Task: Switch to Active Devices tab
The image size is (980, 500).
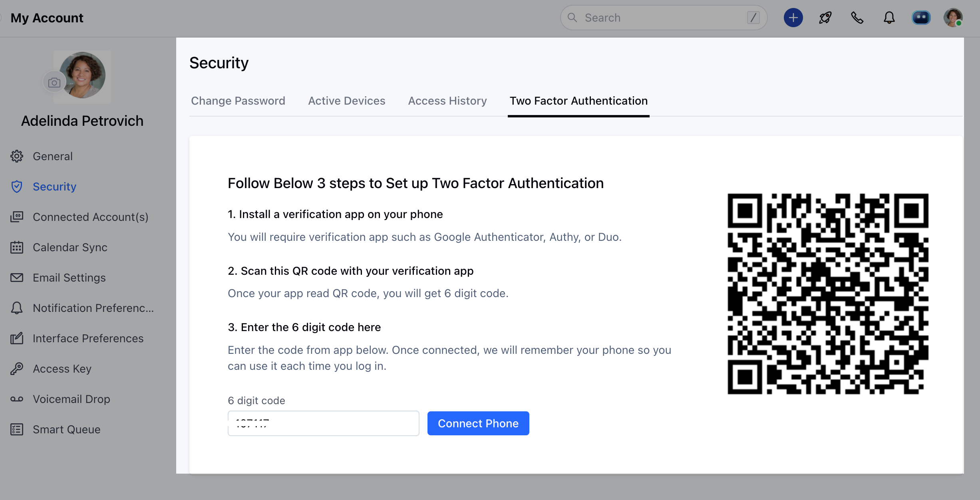Action: click(x=346, y=101)
